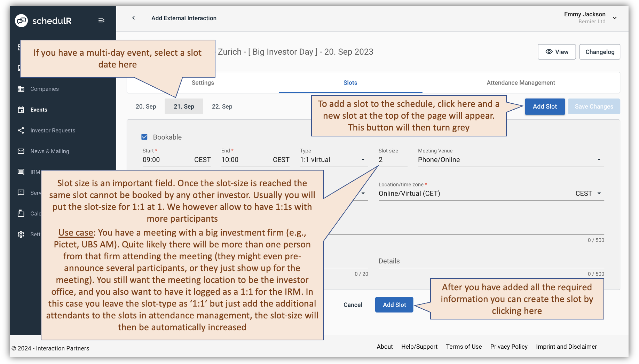Collapse the sidebar with the toggle icon
Image resolution: width=639 pixels, height=364 pixels.
pyautogui.click(x=101, y=21)
